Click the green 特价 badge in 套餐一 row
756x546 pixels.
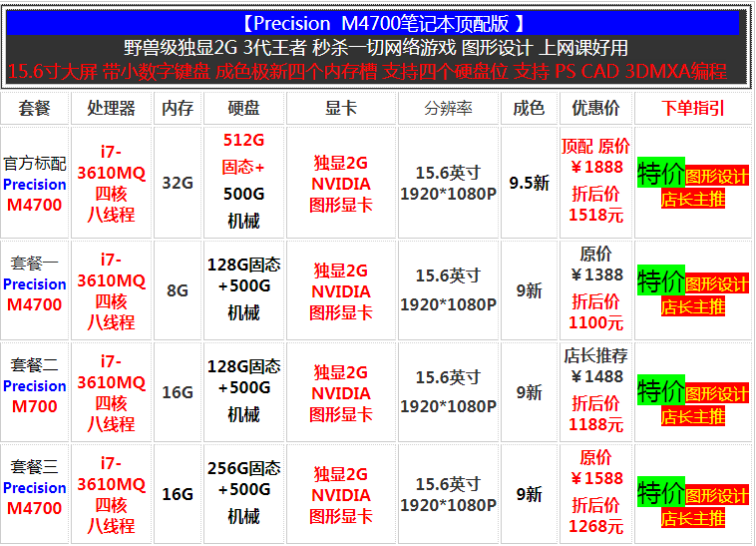(661, 280)
